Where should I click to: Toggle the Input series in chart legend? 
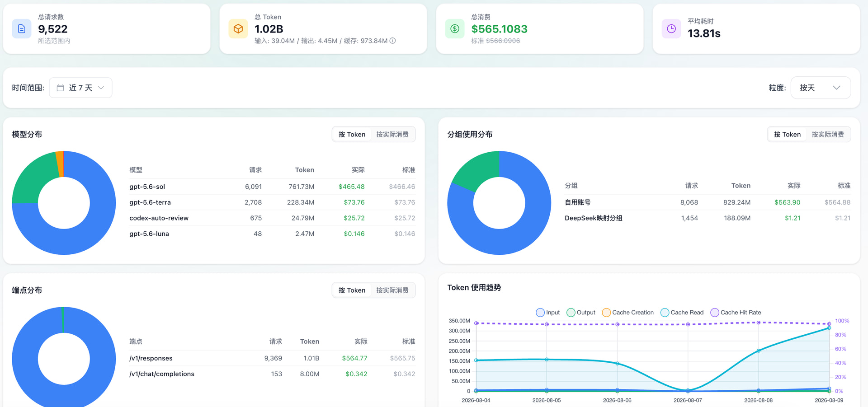(x=547, y=313)
